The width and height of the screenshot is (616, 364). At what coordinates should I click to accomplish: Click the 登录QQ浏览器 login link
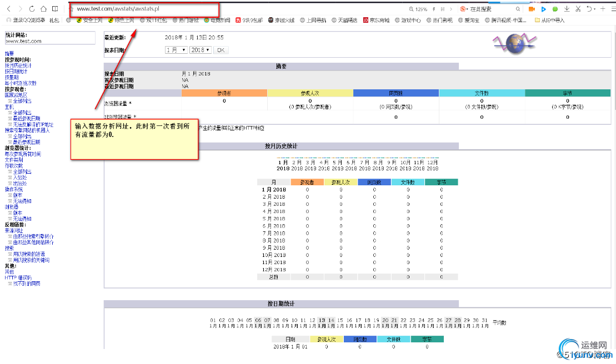tap(26, 20)
